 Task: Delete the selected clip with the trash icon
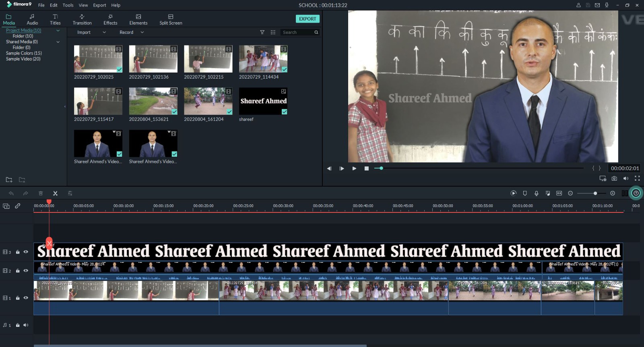tap(41, 193)
